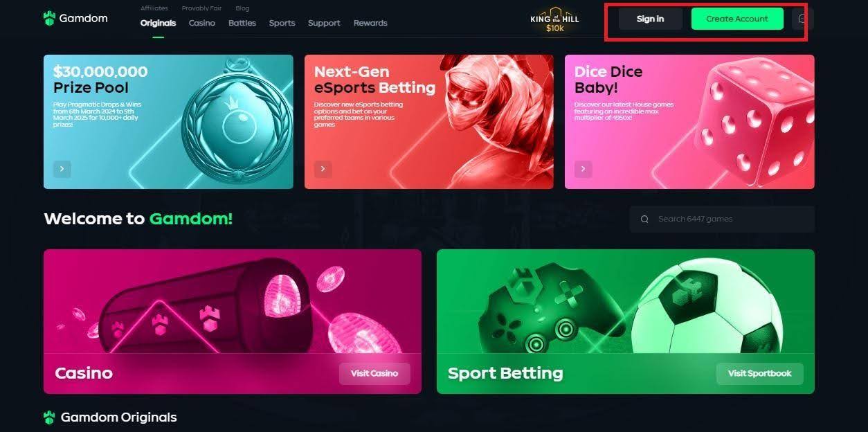Click arrow button on Dice Baby banner
The height and width of the screenshot is (432, 868).
[x=583, y=168]
